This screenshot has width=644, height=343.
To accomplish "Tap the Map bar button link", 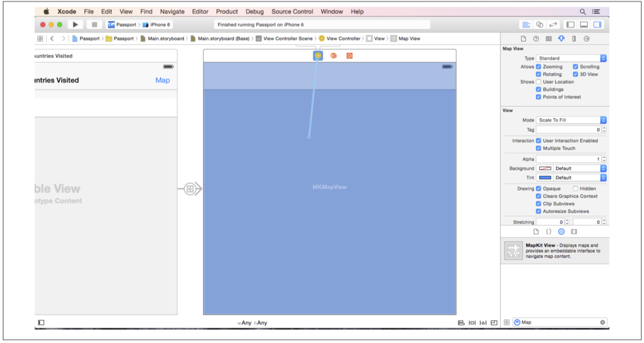I will point(163,80).
